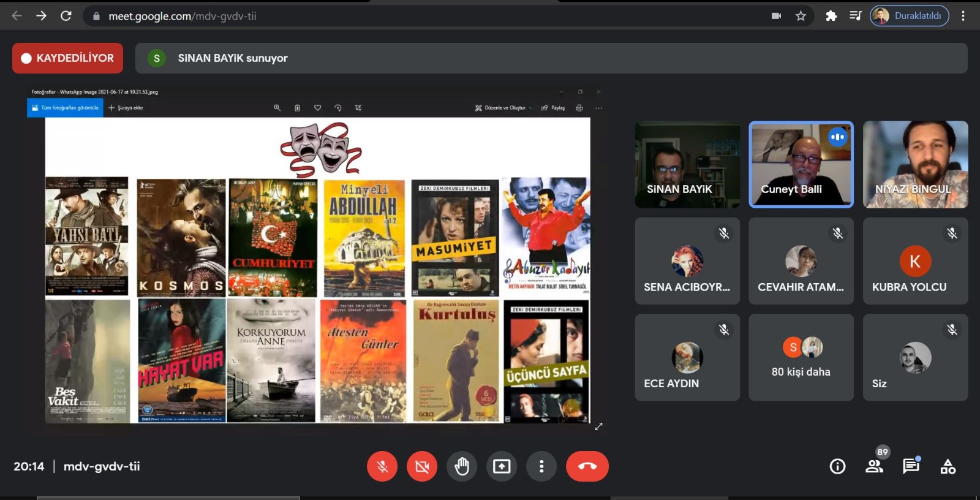Leave the call with the red hang-up button

pos(587,467)
